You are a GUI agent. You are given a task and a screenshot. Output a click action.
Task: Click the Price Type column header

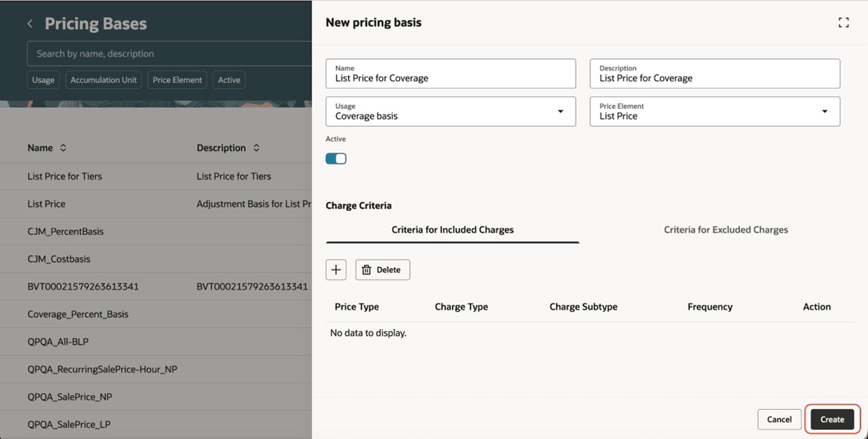click(357, 307)
